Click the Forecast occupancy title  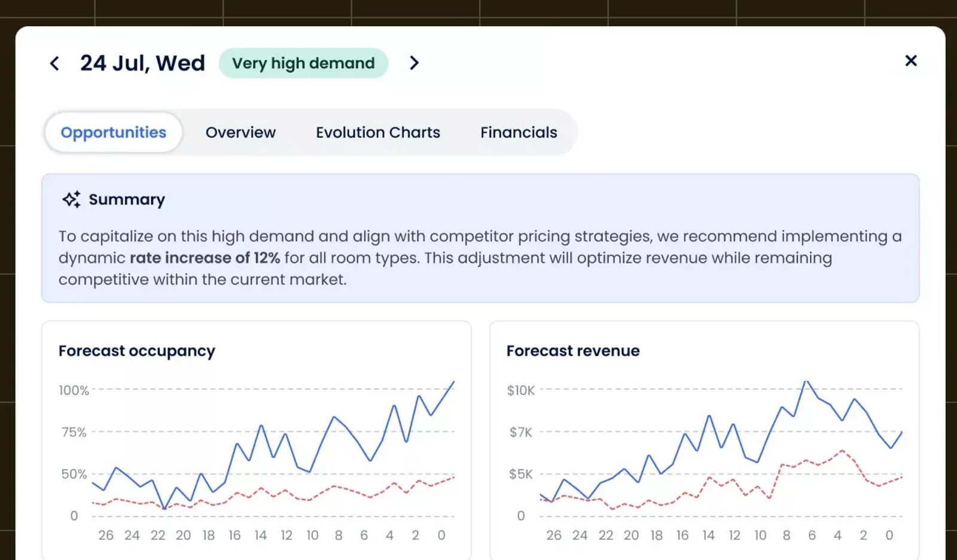click(137, 351)
